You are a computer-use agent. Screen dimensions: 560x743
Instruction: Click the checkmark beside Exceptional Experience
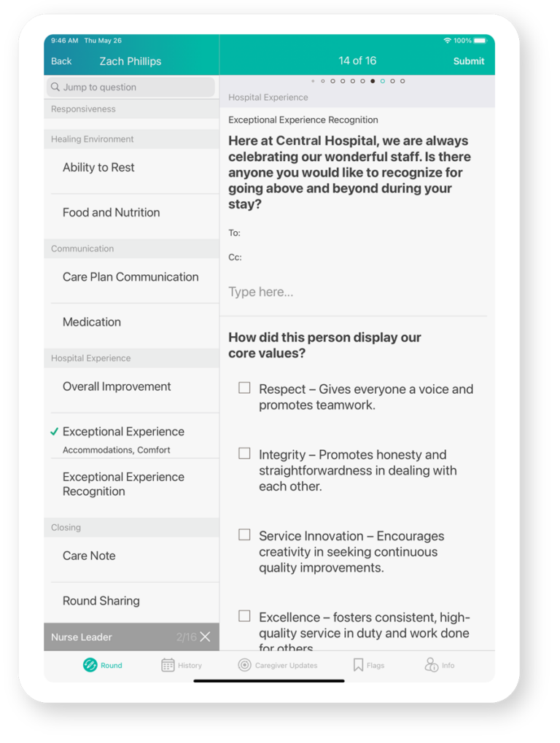point(54,431)
